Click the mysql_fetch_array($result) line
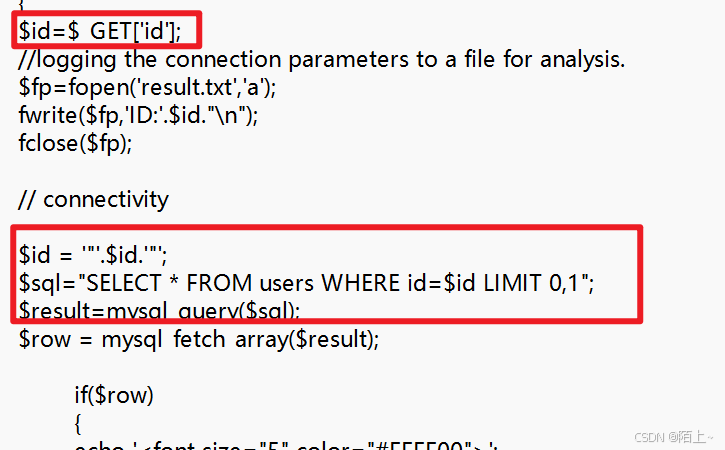Viewport: 725px width, 450px height. coord(199,339)
